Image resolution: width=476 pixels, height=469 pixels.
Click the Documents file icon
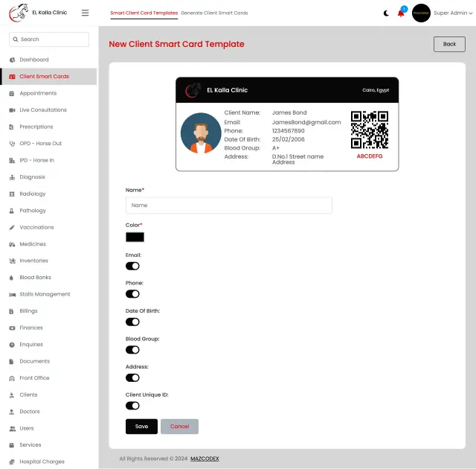point(12,361)
